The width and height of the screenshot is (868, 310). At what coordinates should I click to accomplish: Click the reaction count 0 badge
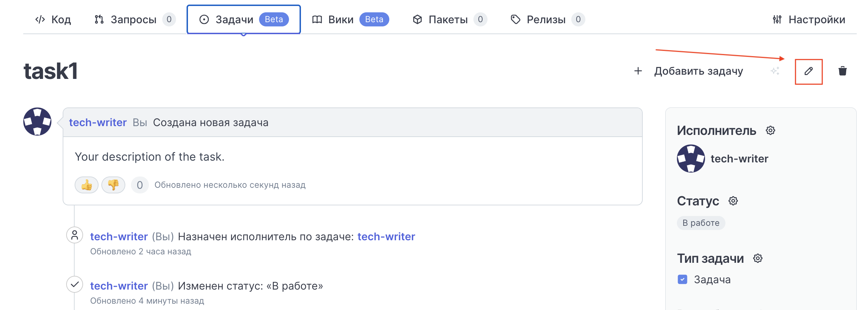pyautogui.click(x=140, y=185)
